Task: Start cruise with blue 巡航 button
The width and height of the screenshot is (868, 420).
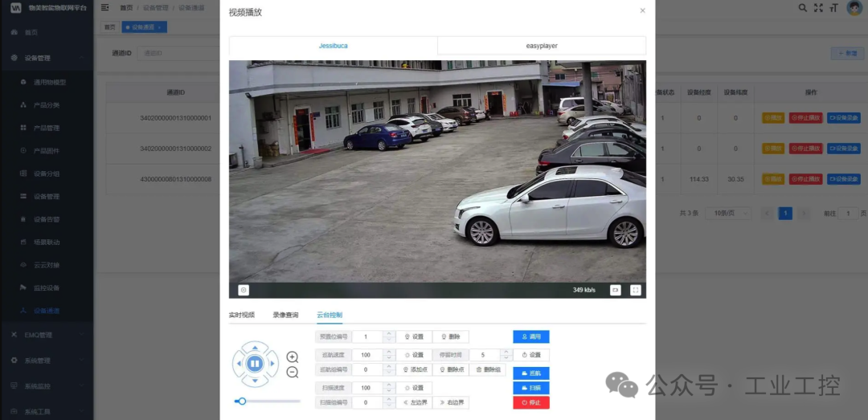Action: pos(531,373)
